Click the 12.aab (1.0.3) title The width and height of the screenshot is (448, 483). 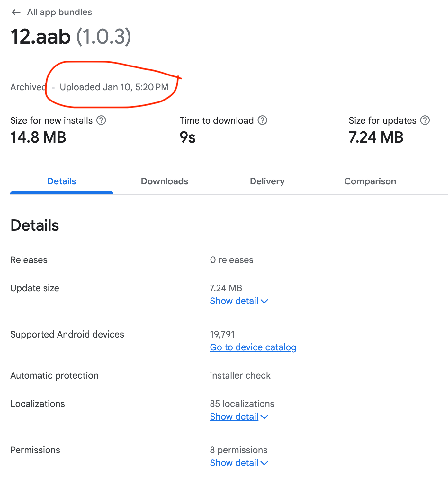pyautogui.click(x=71, y=37)
